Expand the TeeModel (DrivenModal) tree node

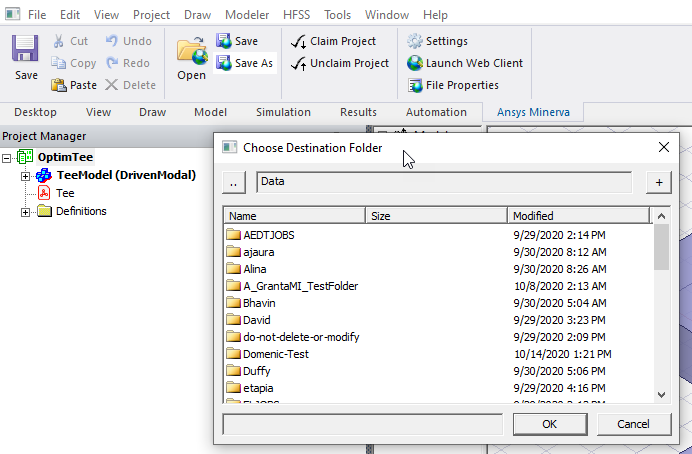[26, 176]
